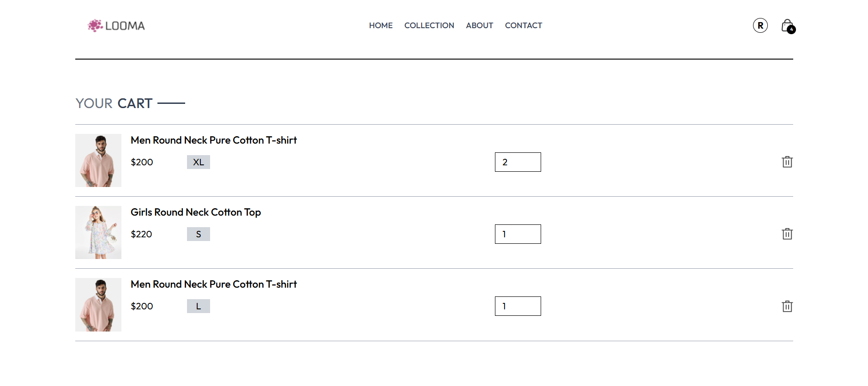Viewport: 868px width, 386px height.
Task: Remove Girls Round Neck Cotton Top item
Action: [787, 234]
